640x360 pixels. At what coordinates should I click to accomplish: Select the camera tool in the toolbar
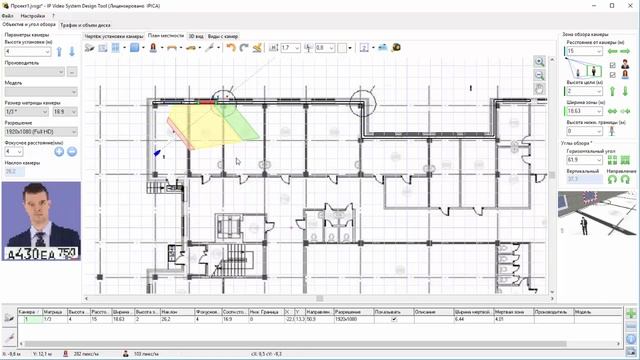[x=89, y=48]
